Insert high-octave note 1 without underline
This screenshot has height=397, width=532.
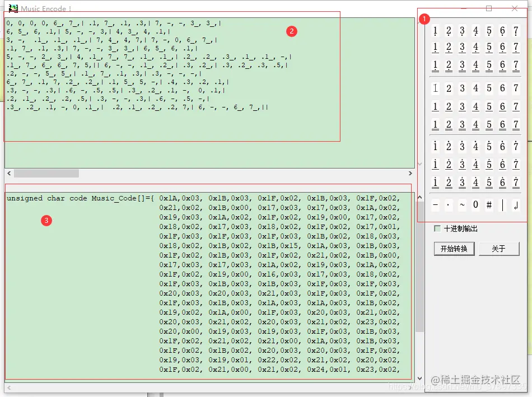point(435,146)
